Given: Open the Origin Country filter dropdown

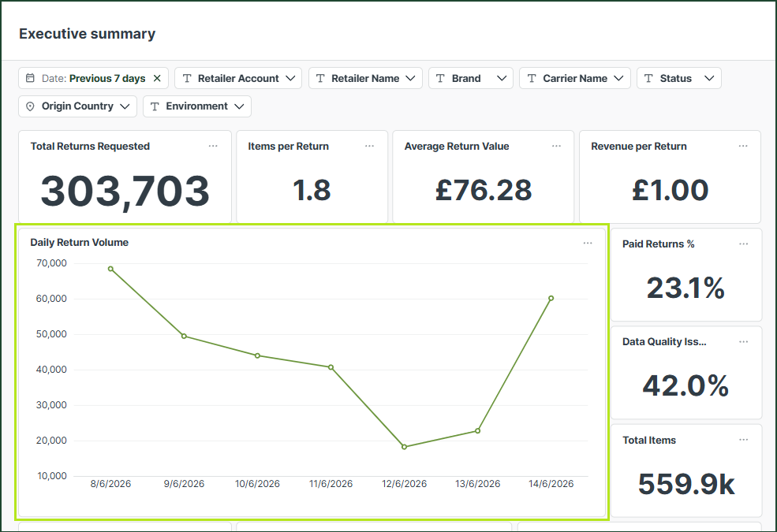Looking at the screenshot, I should [78, 106].
